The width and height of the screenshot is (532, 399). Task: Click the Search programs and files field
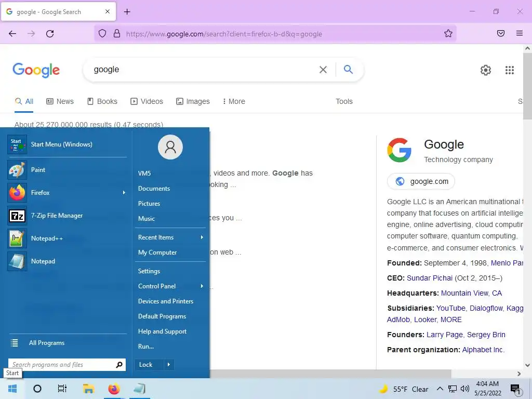67,365
